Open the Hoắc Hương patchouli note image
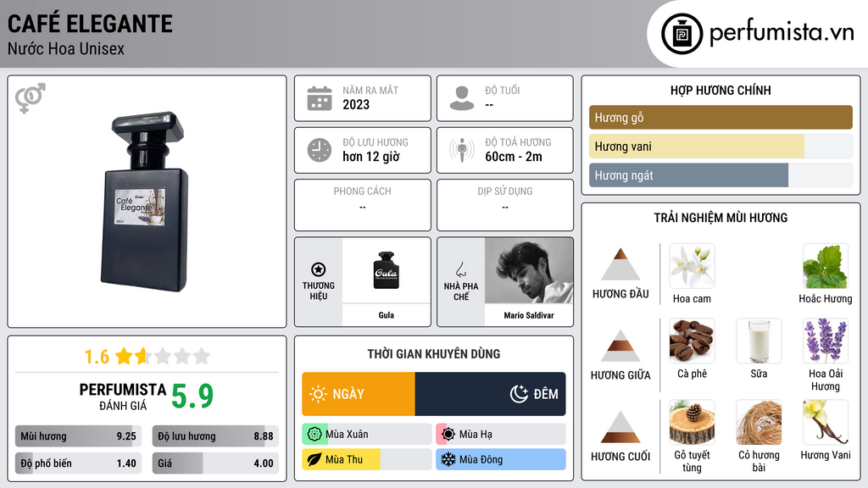Image resolution: width=868 pixels, height=488 pixels. tap(826, 266)
